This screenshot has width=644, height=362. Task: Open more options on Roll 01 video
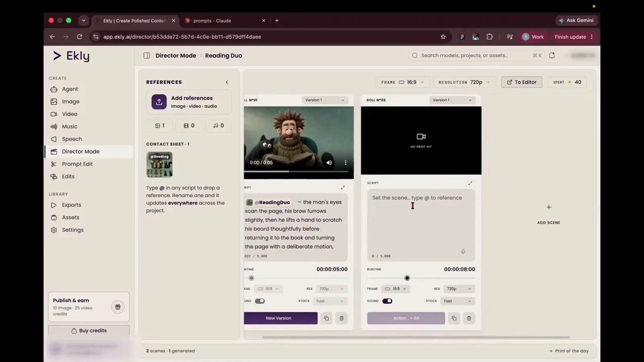[345, 162]
